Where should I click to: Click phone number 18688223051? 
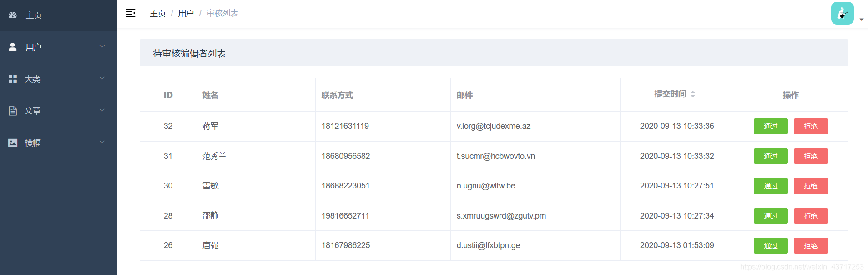[346, 186]
